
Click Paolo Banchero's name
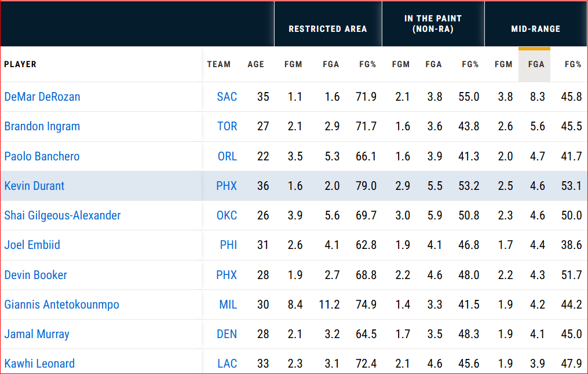[x=42, y=156]
